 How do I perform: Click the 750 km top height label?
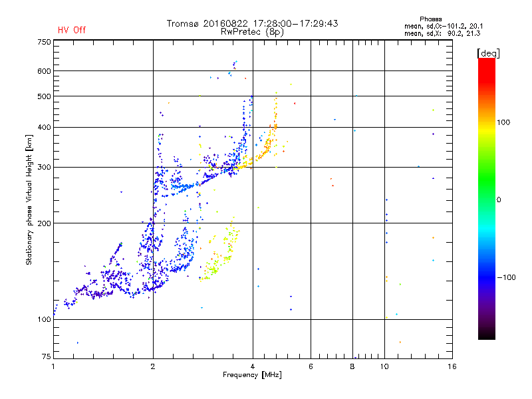tap(44, 42)
